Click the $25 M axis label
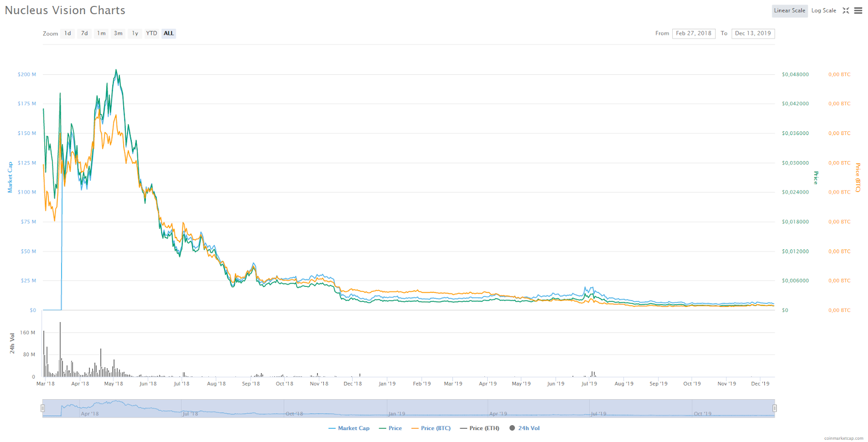Viewport: 868px width, 442px height. (x=29, y=281)
